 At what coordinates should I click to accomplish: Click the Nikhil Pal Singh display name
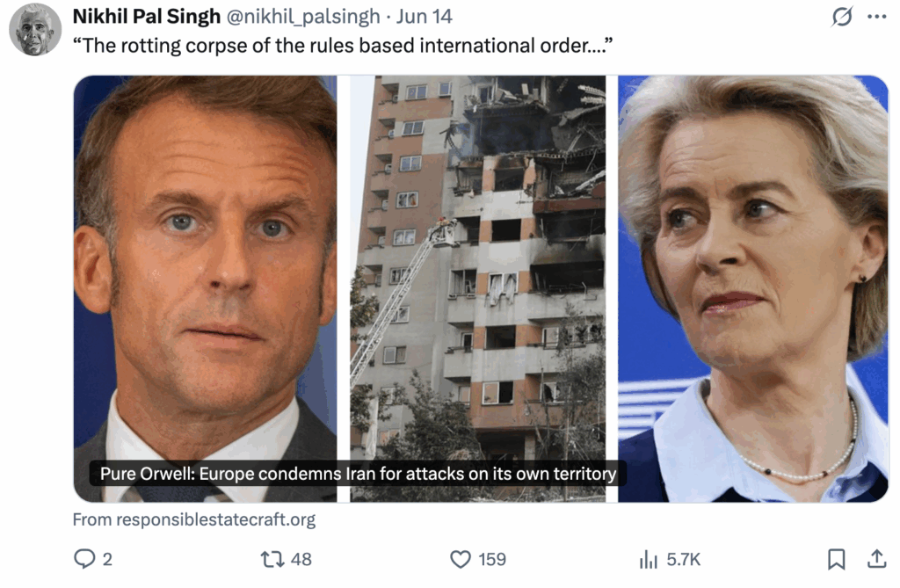[x=147, y=16]
